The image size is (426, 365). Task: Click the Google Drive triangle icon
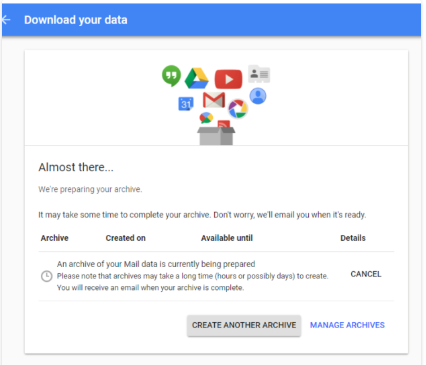pyautogui.click(x=197, y=78)
